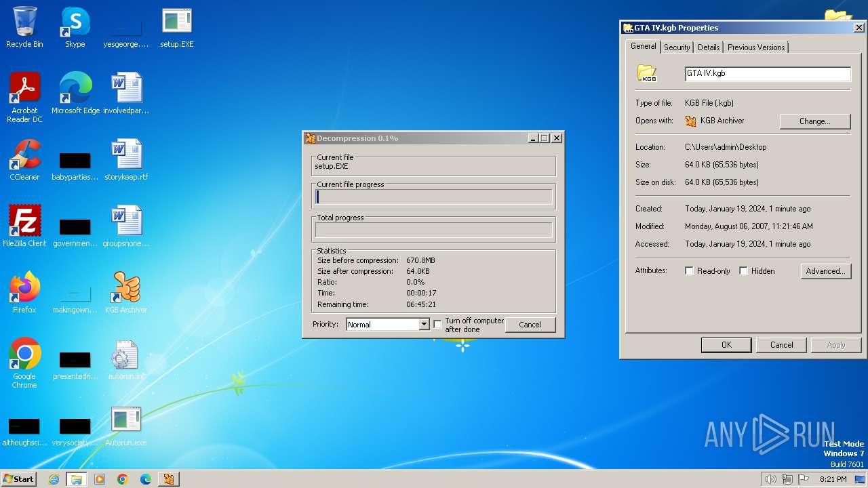Open Microsoft Edge desktop shortcut
This screenshot has width=868, height=488.
click(x=75, y=94)
